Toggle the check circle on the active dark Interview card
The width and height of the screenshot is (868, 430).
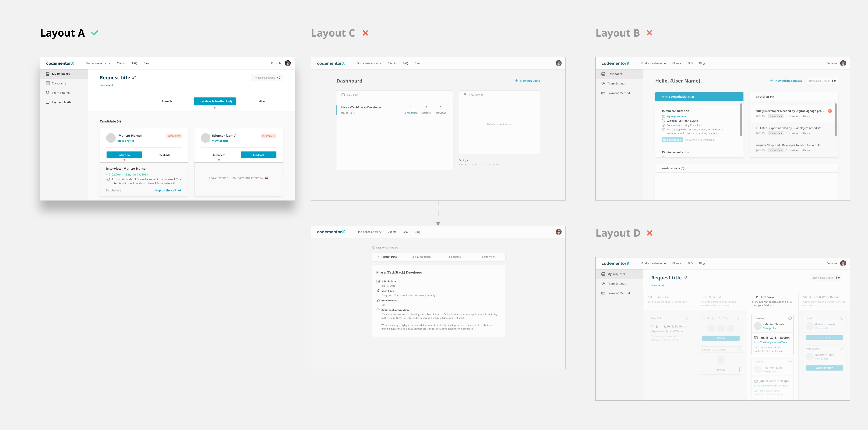(x=790, y=318)
